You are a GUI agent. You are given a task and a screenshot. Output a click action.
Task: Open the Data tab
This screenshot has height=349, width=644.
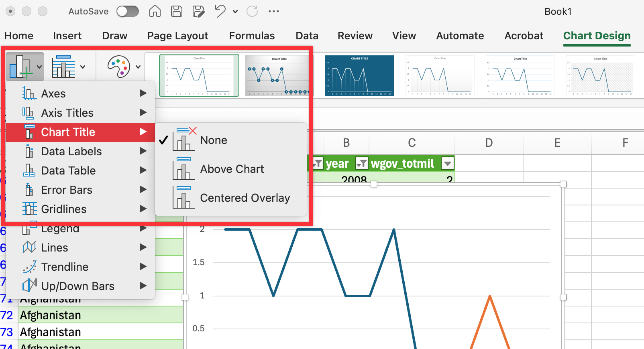coord(307,36)
